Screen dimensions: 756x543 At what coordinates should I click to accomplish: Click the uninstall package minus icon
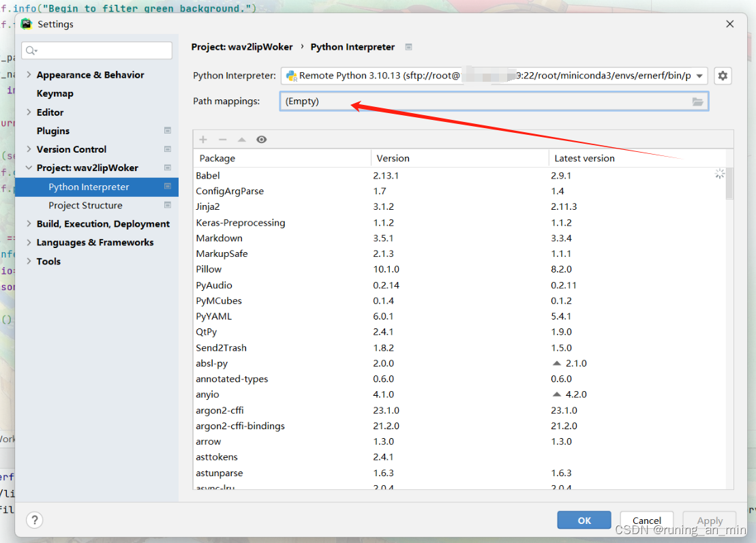click(222, 139)
